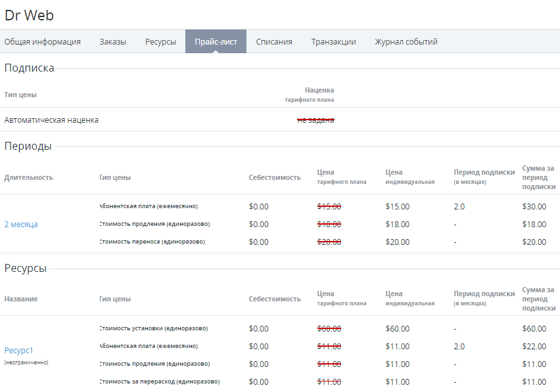Open the Общая информация tab

[x=43, y=42]
